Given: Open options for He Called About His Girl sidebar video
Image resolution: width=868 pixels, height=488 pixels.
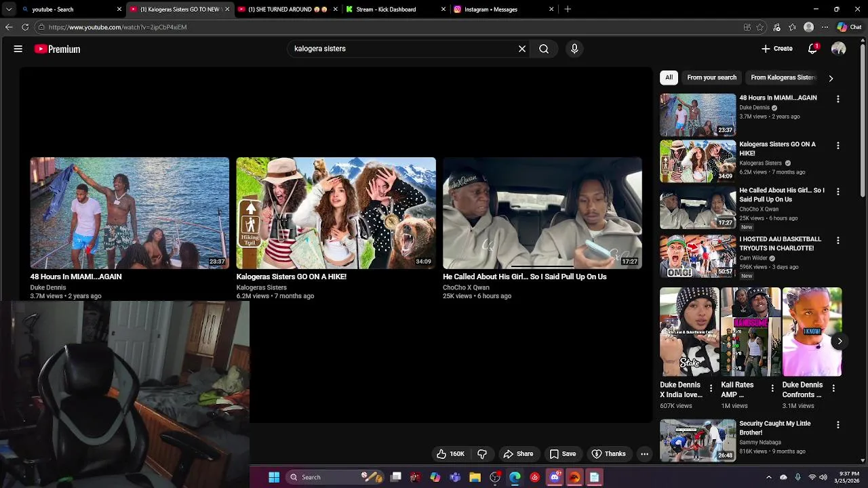Looking at the screenshot, I should pos(838,192).
